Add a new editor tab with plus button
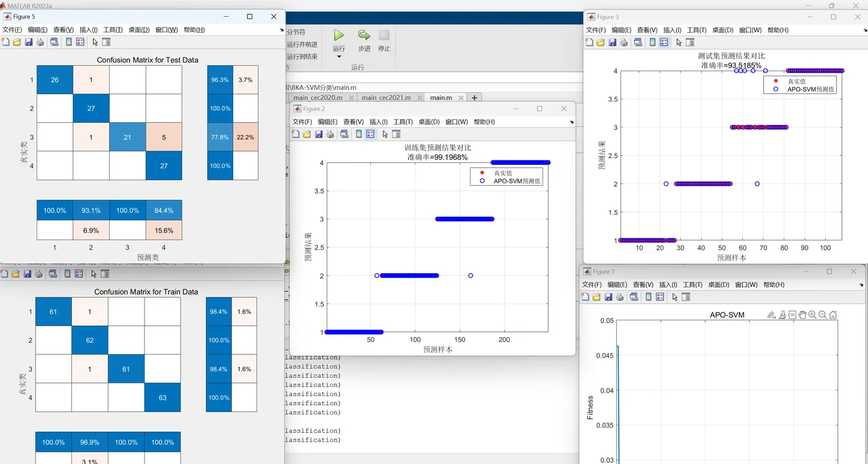 pyautogui.click(x=474, y=98)
